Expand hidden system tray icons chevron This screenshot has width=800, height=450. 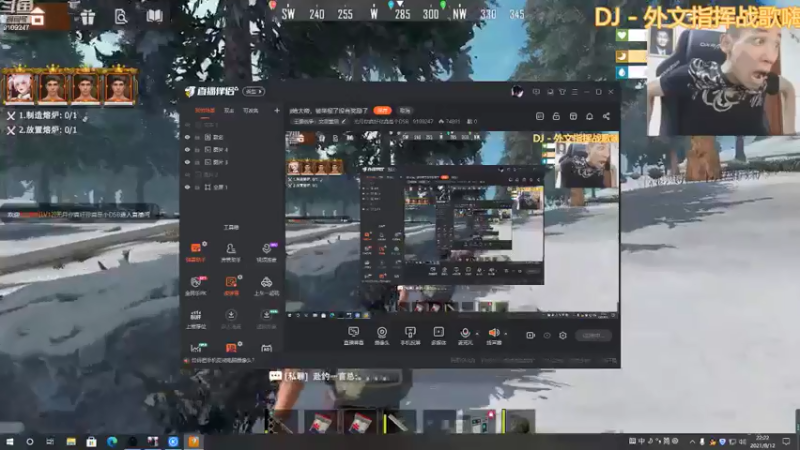click(x=692, y=441)
